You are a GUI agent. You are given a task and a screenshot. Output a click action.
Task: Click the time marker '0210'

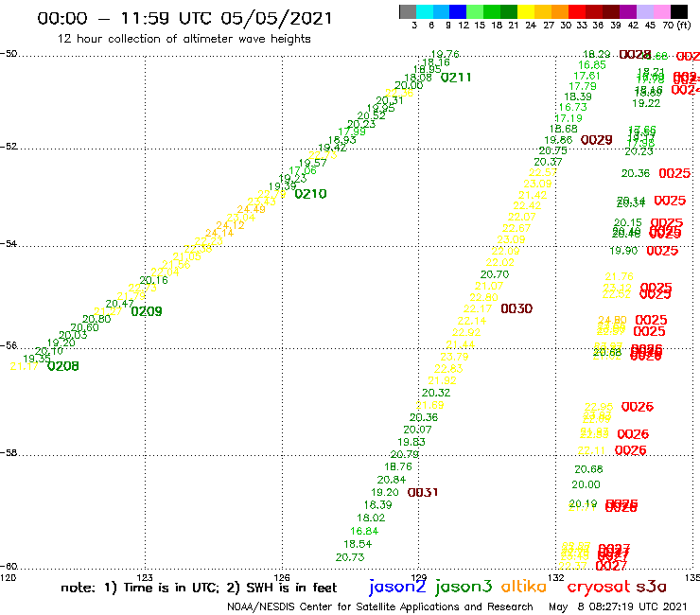click(310, 194)
